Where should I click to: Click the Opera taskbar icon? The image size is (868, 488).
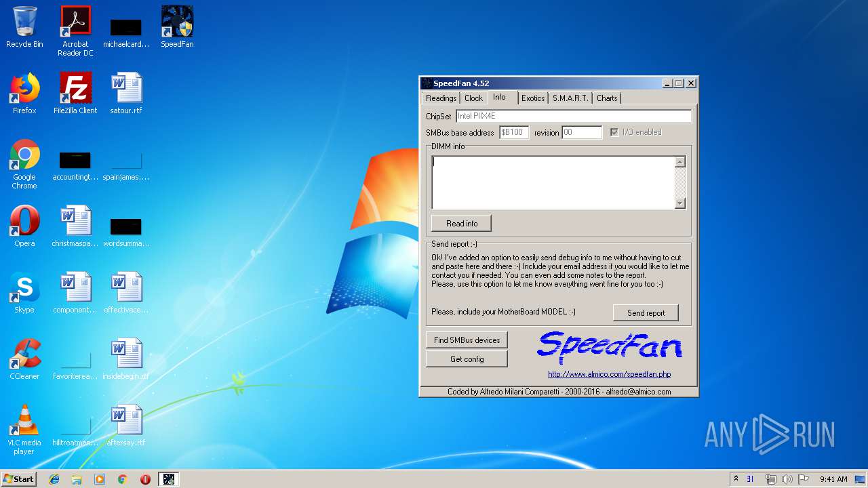[x=145, y=479]
